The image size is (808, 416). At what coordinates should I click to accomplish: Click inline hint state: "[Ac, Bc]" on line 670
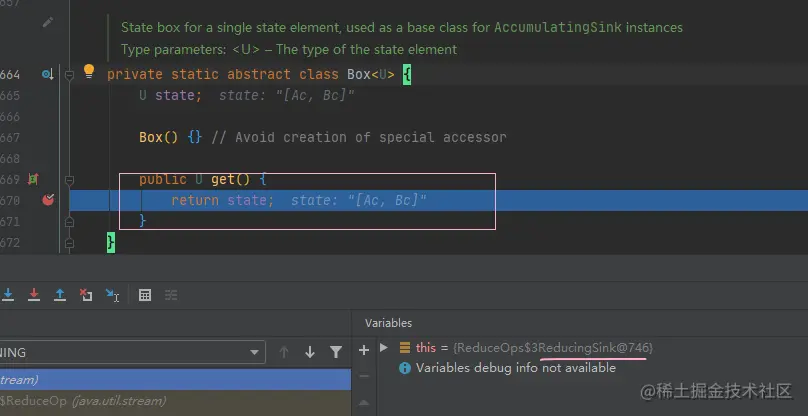click(x=359, y=200)
